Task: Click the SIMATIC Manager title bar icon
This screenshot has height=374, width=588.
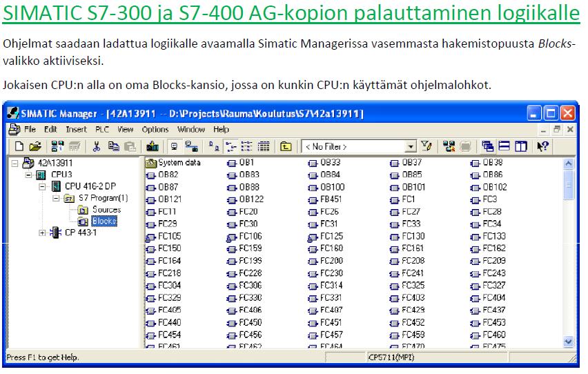Action: pos(12,113)
